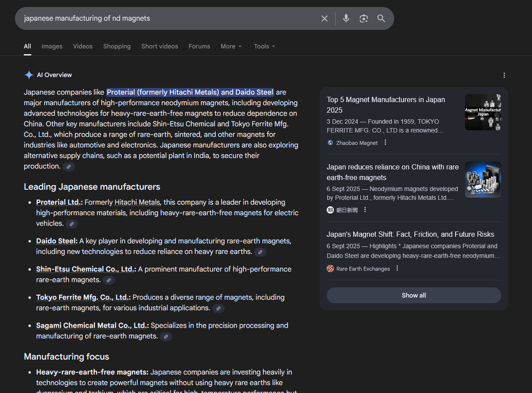Clear the search box with the X icon

pyautogui.click(x=325, y=18)
